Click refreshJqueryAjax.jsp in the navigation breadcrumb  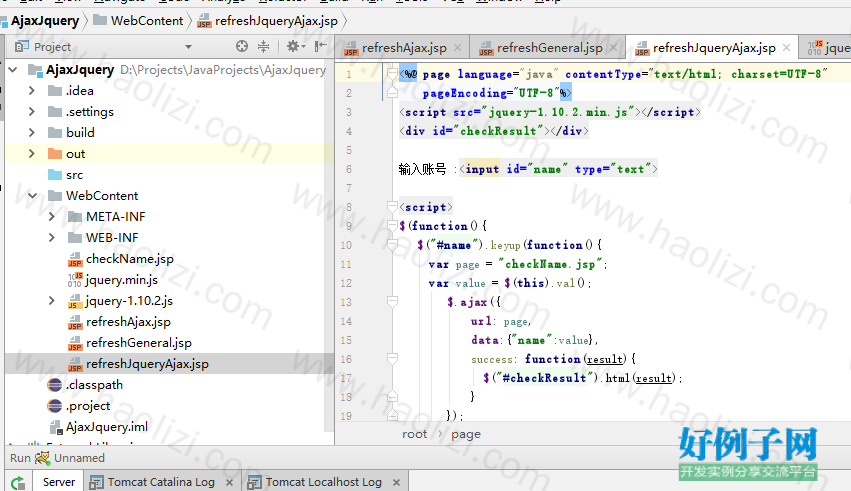pyautogui.click(x=276, y=21)
